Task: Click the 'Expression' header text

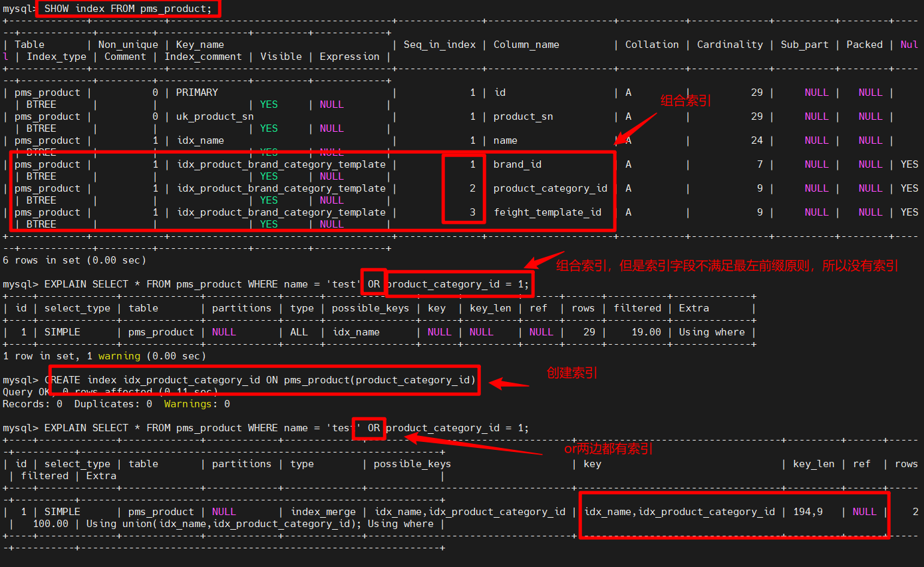Action: [349, 57]
